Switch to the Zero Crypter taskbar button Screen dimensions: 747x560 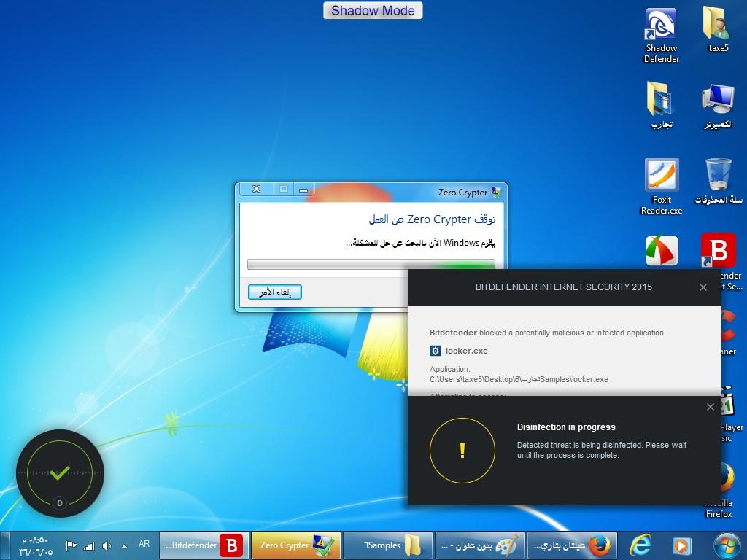pyautogui.click(x=296, y=545)
